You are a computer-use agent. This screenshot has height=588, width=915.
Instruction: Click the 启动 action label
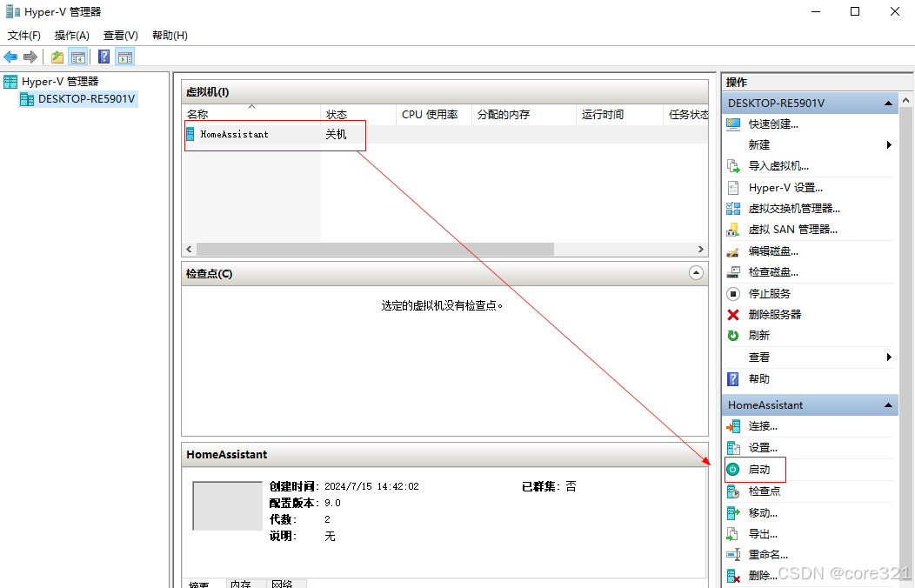(759, 470)
